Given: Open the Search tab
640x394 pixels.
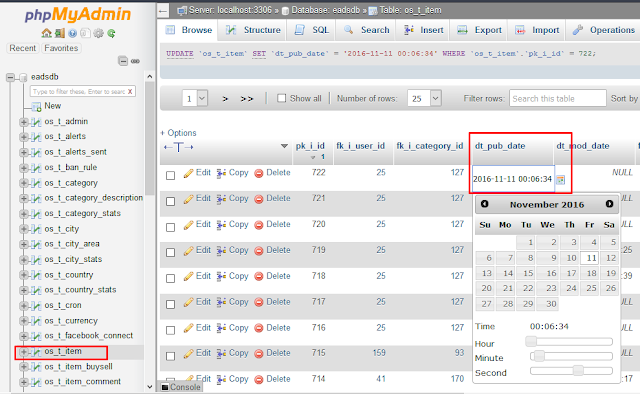Looking at the screenshot, I should coord(366,30).
